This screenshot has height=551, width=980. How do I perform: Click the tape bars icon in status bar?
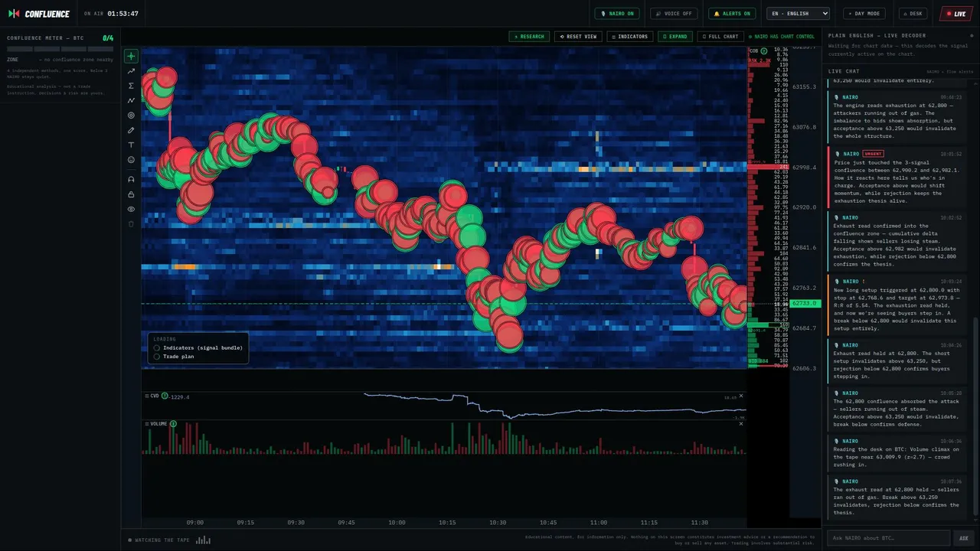(203, 540)
